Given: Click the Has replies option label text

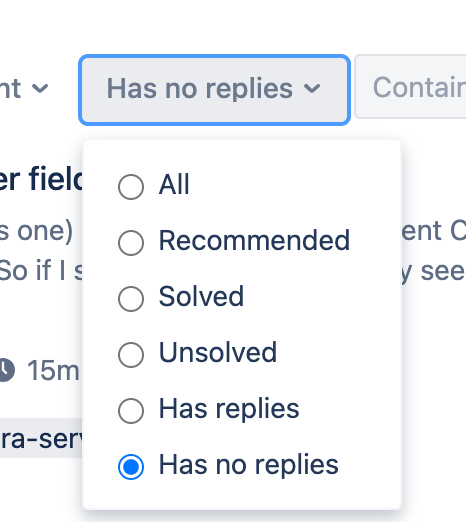Looking at the screenshot, I should [229, 409].
